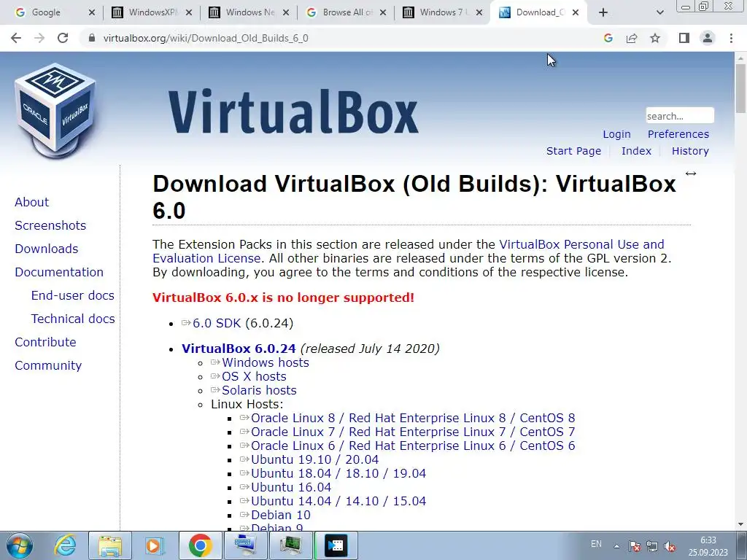Close the Google tab

pos(92,13)
